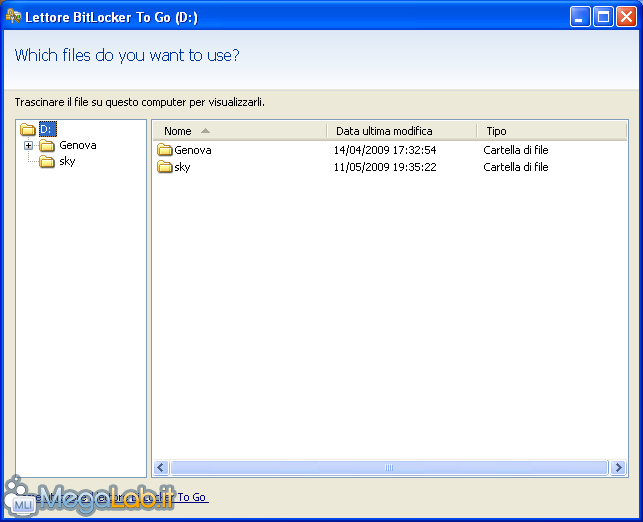643x522 pixels.
Task: Click the horizontal scrollbar thumb
Action: click(389, 467)
